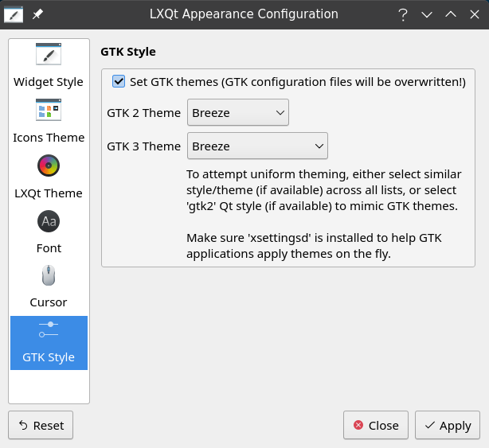Click the Reset button
Viewport: 489px width, 448px height.
point(41,425)
